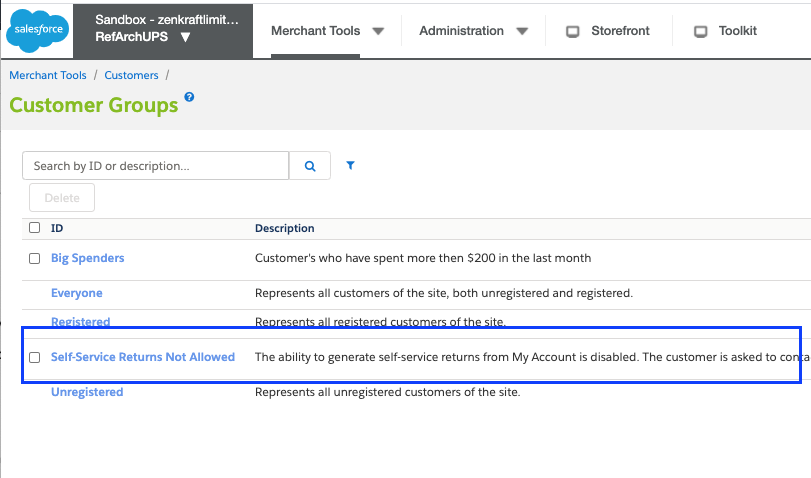Viewport: 811px width, 478px height.
Task: Click the magnifier search button
Action: coord(310,166)
